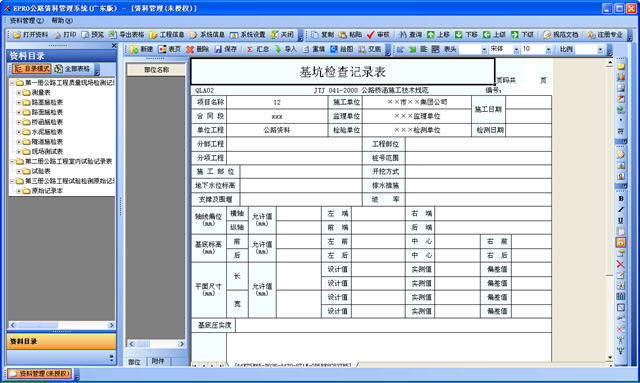Image resolution: width=640 pixels, height=383 pixels.
Task: Click the 打开资料 toolbar button
Action: click(x=31, y=35)
